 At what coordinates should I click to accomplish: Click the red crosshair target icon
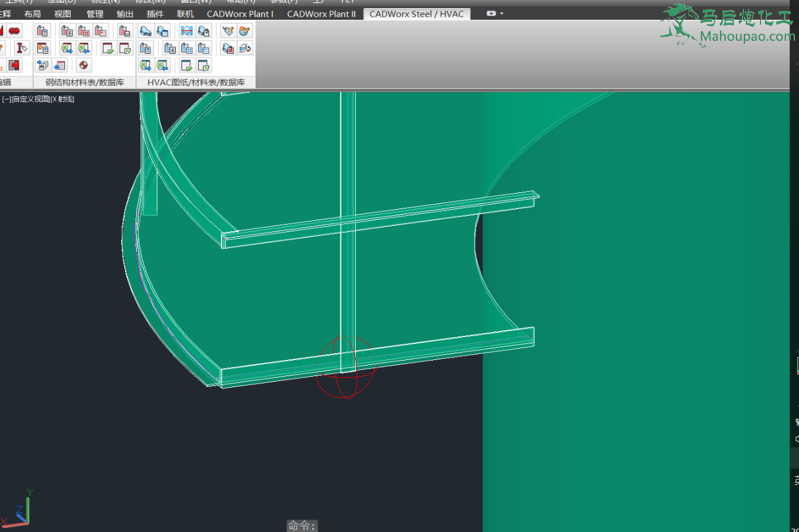tap(84, 65)
